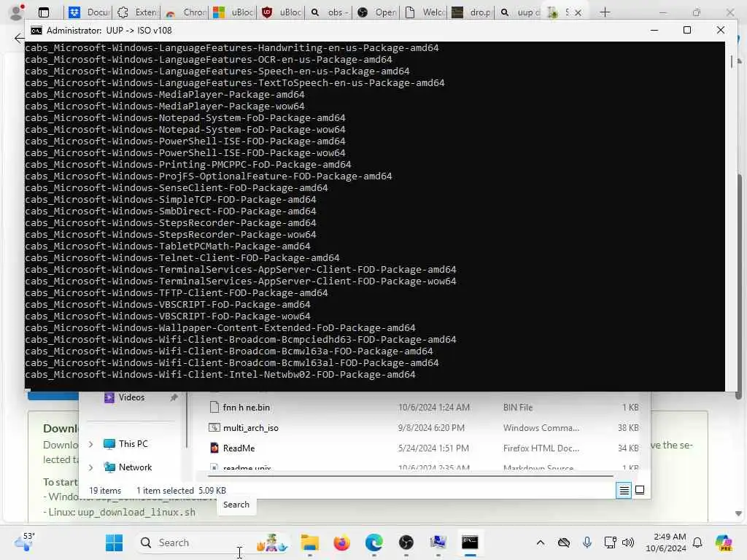Open File Explorer from the taskbar

309,542
